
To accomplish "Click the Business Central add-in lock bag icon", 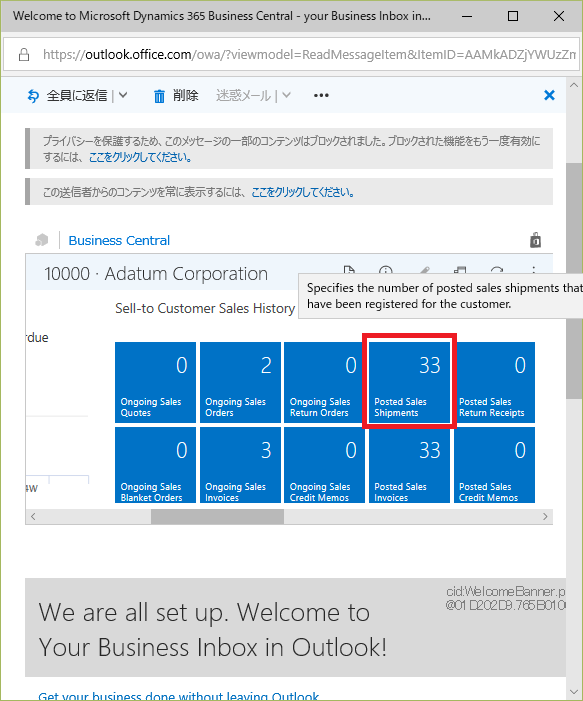I will [535, 240].
